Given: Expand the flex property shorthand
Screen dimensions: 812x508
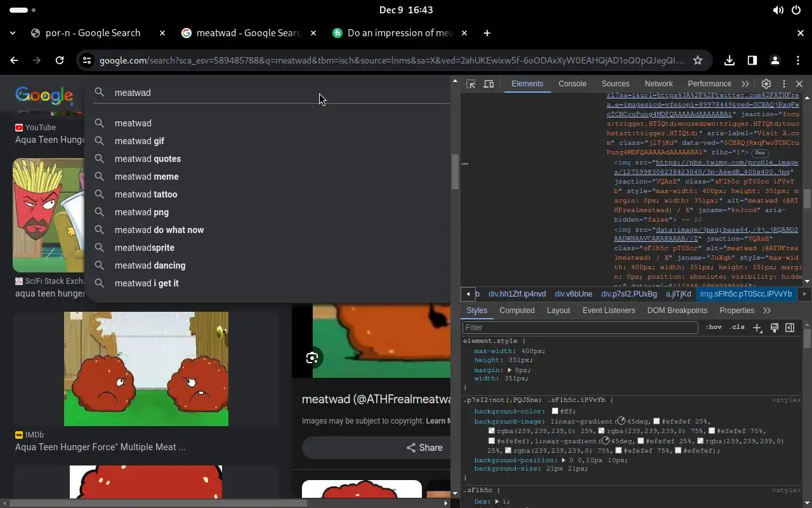Looking at the screenshot, I should (498, 502).
